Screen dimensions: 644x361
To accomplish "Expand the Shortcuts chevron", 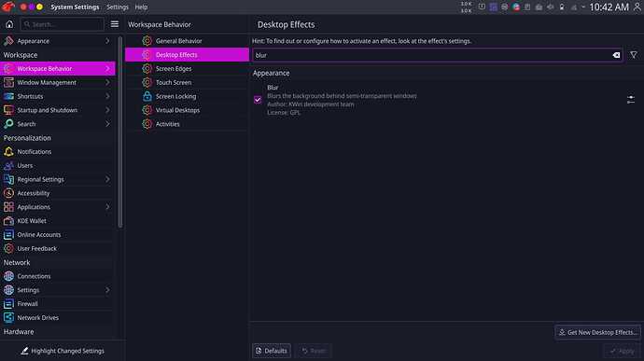I will (107, 96).
